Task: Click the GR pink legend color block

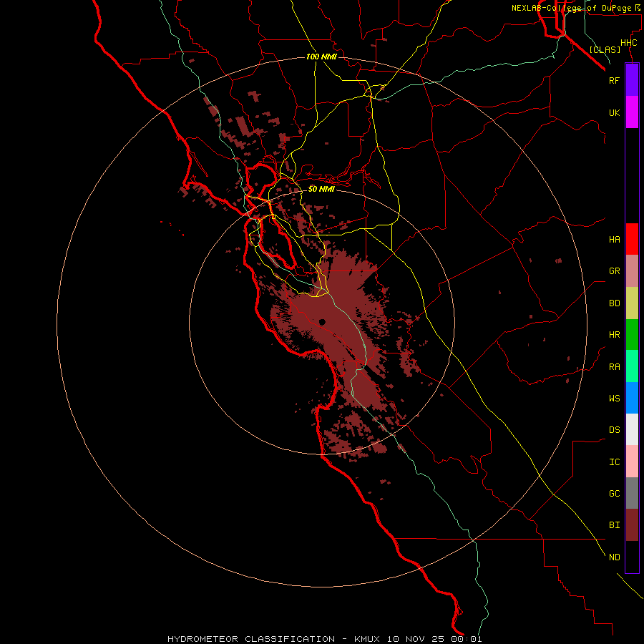Action: [632, 271]
